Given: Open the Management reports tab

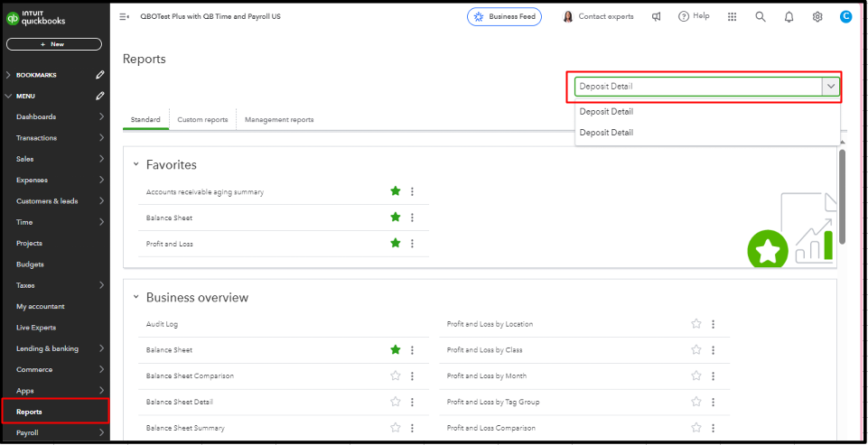Looking at the screenshot, I should 279,119.
